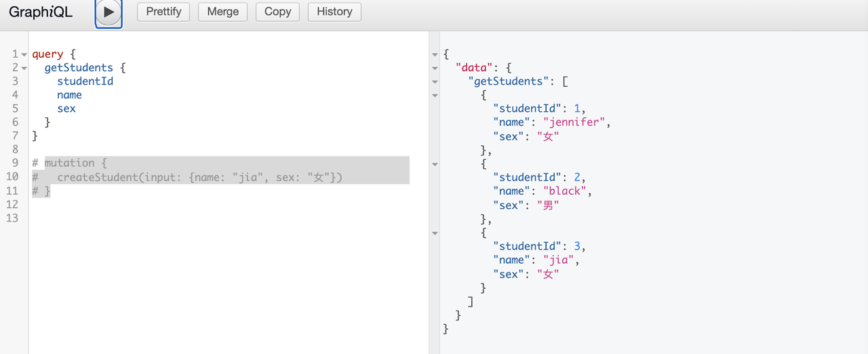Place cursor on studentId field in query editor
The image size is (868, 354).
(85, 81)
